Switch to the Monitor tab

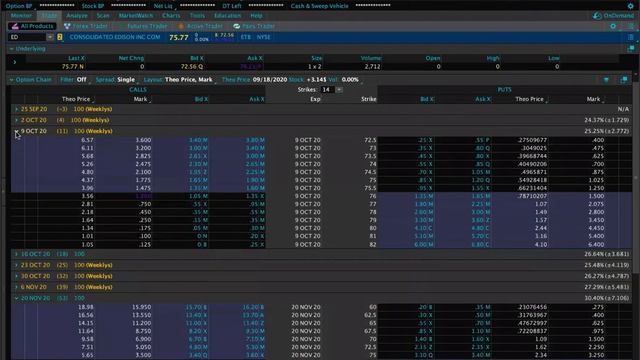[21, 16]
